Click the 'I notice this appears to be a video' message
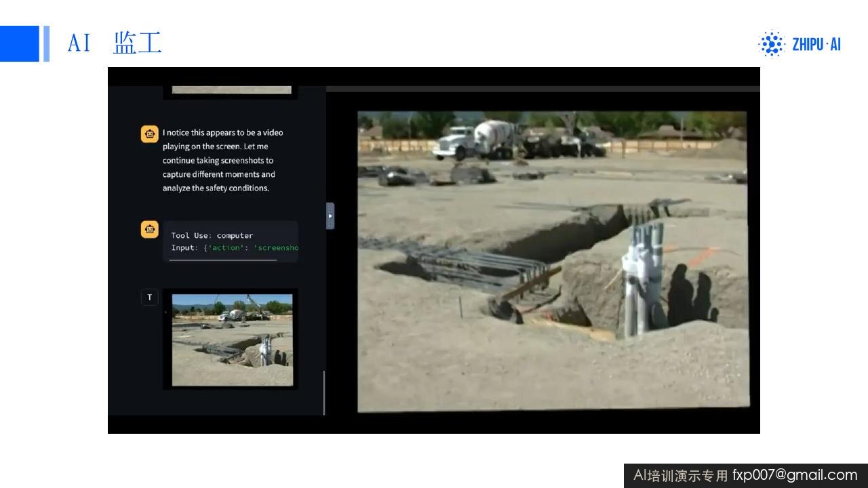Image resolution: width=868 pixels, height=488 pixels. tap(223, 160)
